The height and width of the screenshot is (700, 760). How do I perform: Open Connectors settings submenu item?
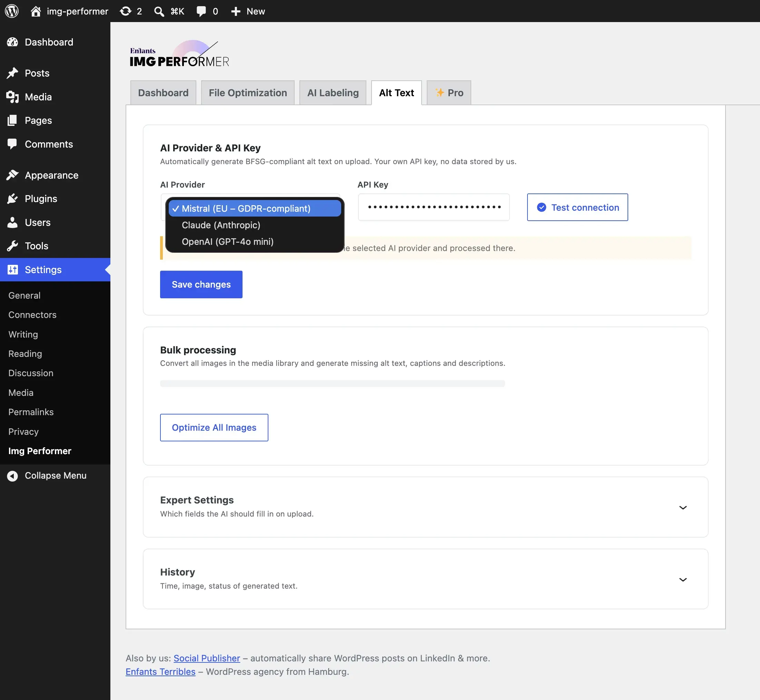click(32, 315)
